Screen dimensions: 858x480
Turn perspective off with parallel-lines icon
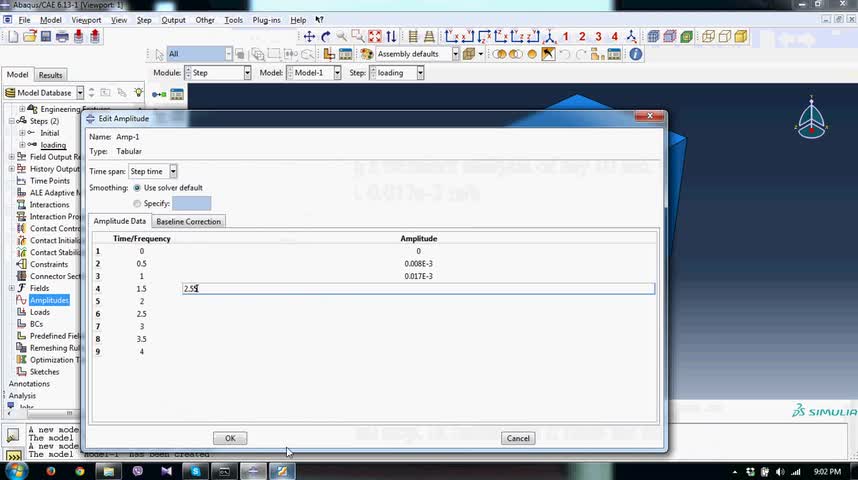[413, 37]
